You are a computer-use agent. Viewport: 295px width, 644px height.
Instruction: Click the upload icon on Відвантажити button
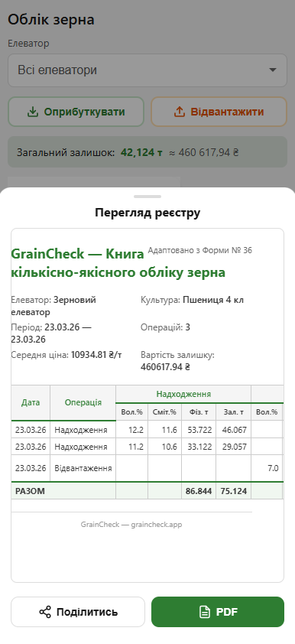(x=180, y=112)
